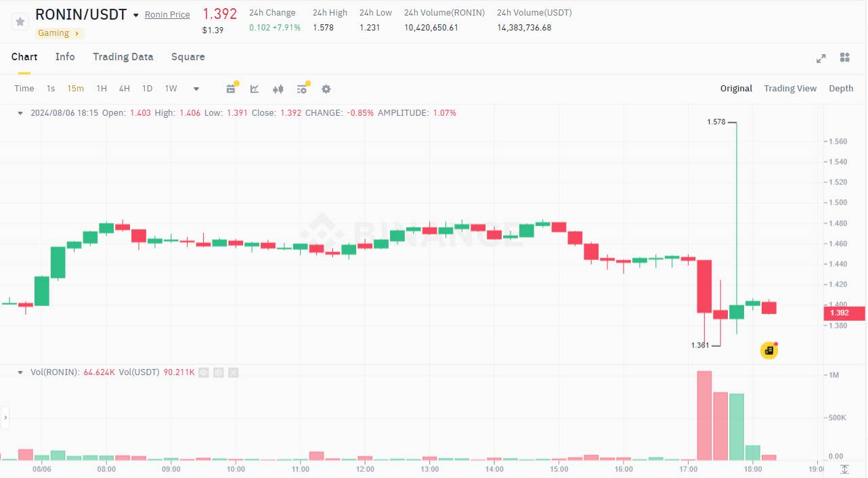Select the 1s interval
The width and height of the screenshot is (868, 478).
51,88
